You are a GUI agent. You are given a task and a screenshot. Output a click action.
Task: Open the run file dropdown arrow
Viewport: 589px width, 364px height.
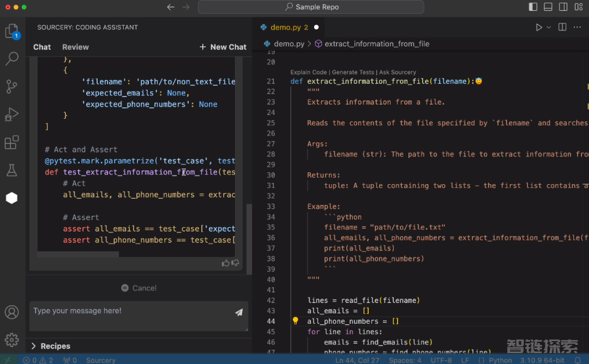[x=549, y=27]
